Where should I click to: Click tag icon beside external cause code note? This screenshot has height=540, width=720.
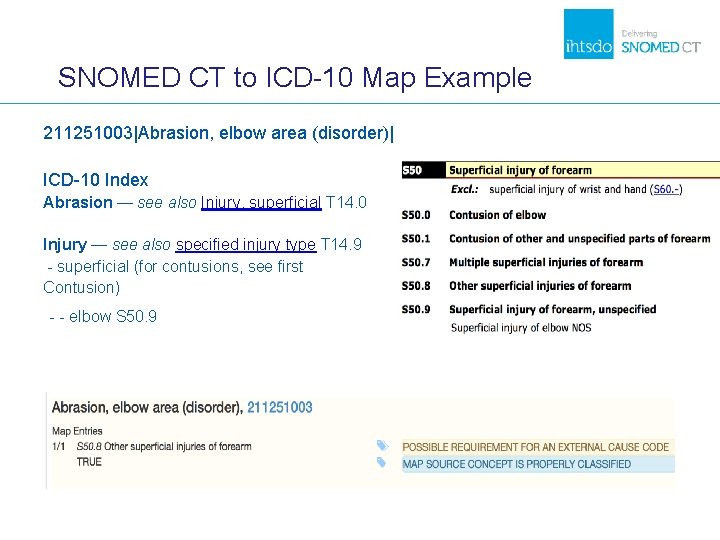pyautogui.click(x=382, y=445)
